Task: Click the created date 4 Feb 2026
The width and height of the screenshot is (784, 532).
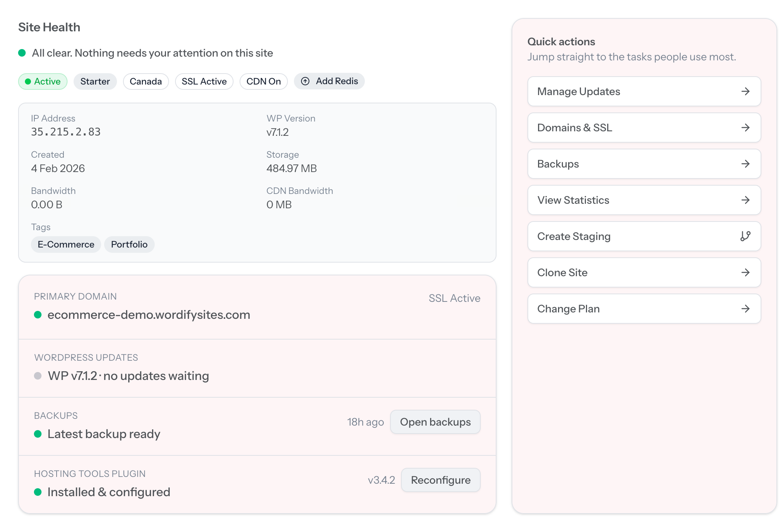Action: [58, 168]
